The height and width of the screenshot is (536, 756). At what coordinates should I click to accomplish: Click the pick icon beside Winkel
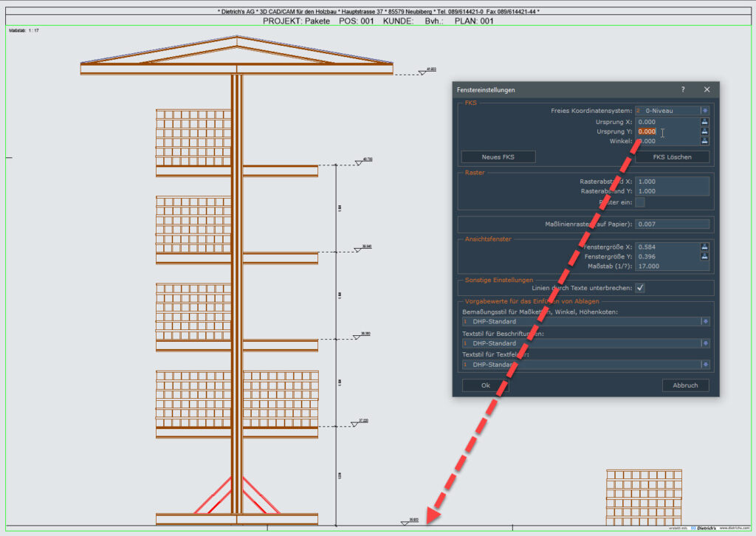click(704, 141)
